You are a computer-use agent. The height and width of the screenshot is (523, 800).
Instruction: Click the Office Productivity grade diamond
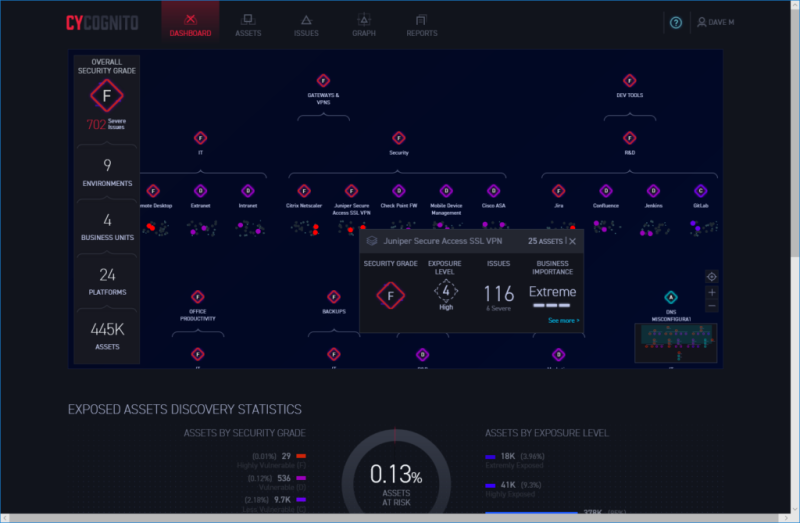click(x=197, y=297)
